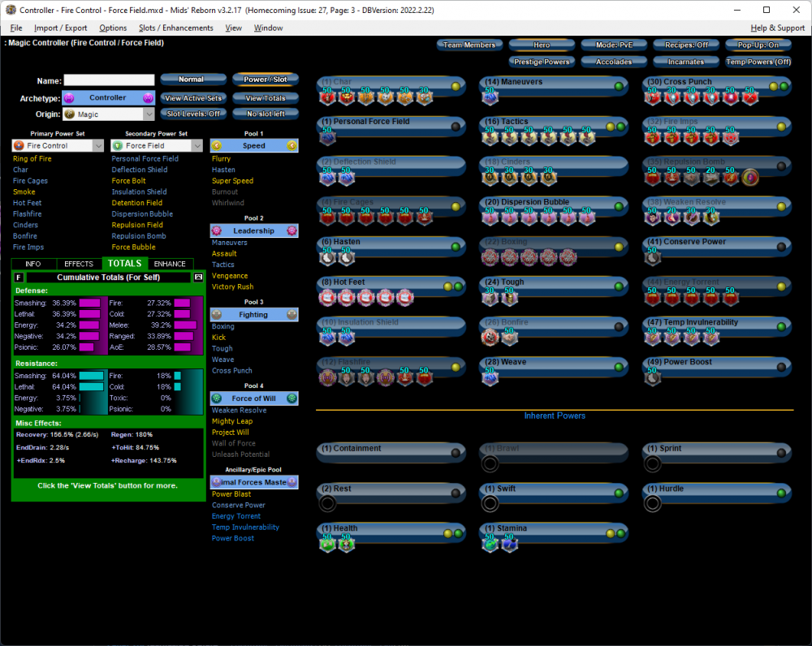Click the first enhancement slot under Maneuvers
The image size is (812, 646).
click(490, 98)
